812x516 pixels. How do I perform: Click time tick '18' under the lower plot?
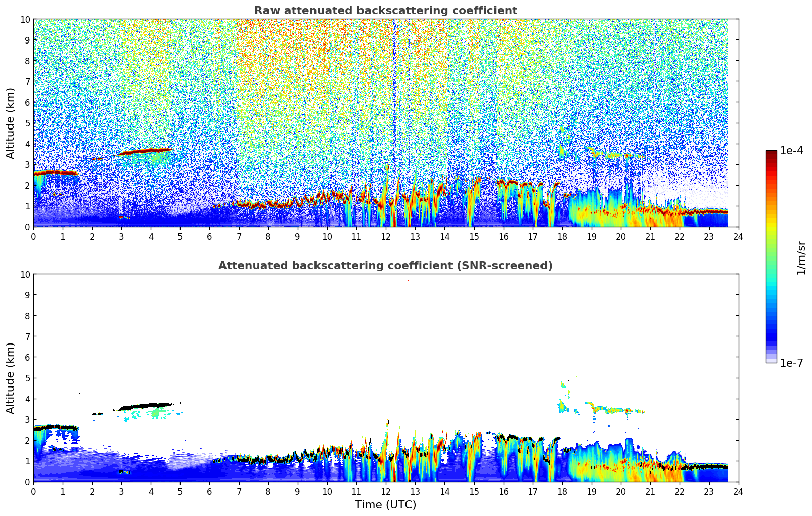562,491
